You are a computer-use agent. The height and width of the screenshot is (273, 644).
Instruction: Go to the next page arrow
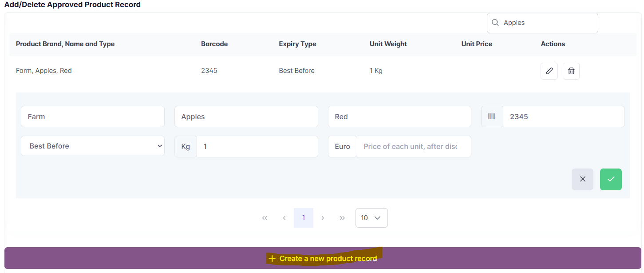(x=323, y=218)
